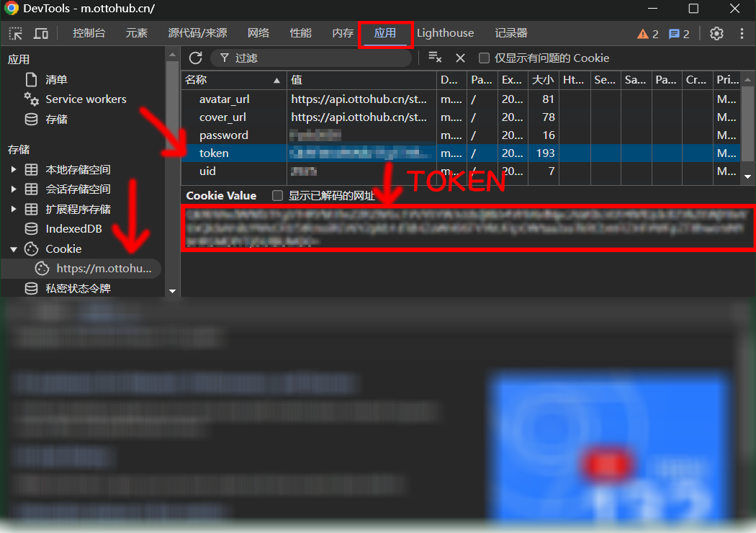This screenshot has height=533, width=756.
Task: Toggle the device toolbar icon
Action: click(x=41, y=33)
